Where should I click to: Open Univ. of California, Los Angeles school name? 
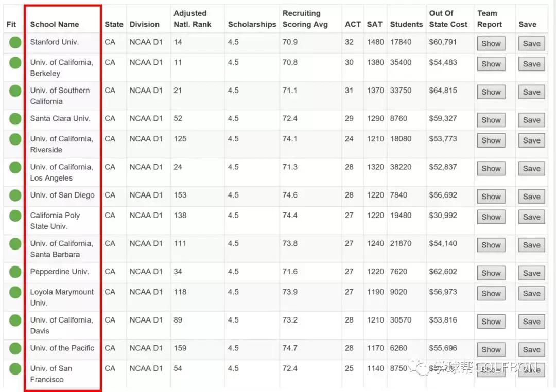click(x=61, y=172)
